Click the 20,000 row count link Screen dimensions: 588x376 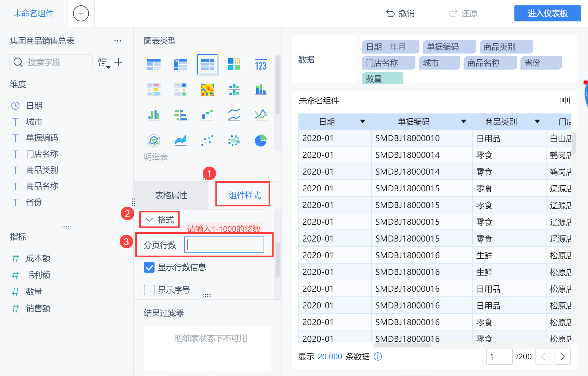(330, 357)
